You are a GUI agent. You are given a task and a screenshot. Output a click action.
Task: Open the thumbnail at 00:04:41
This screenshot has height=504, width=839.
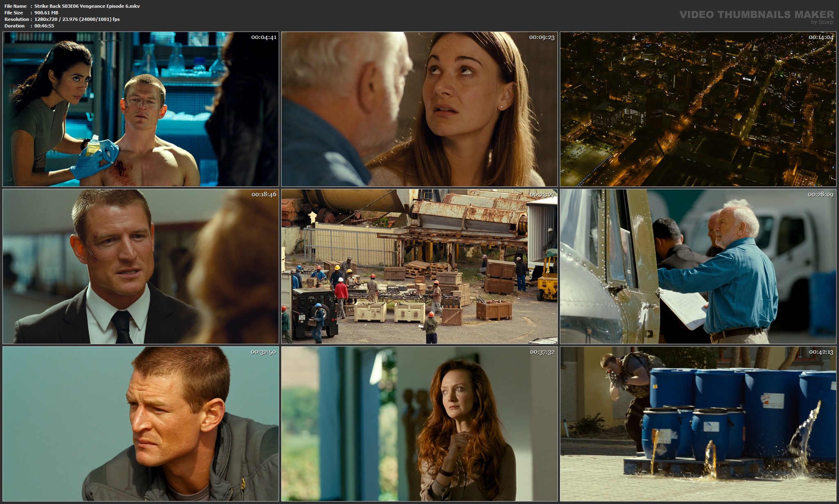[x=141, y=109]
